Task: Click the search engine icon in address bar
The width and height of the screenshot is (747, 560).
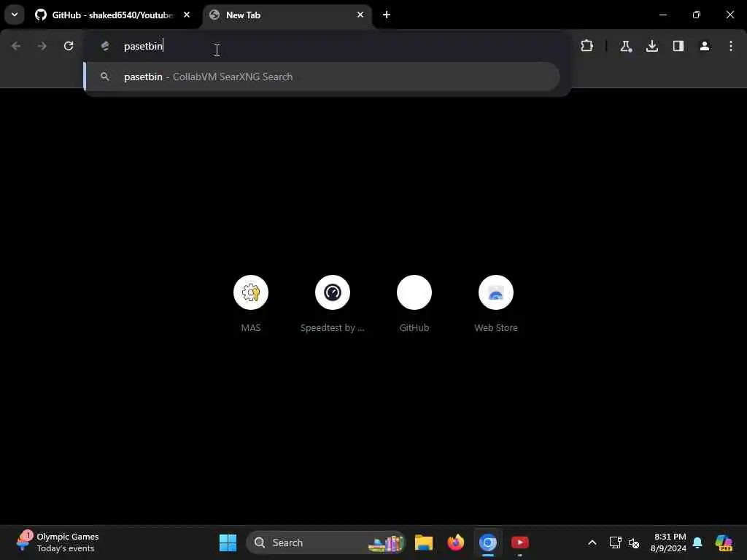Action: coord(105,46)
